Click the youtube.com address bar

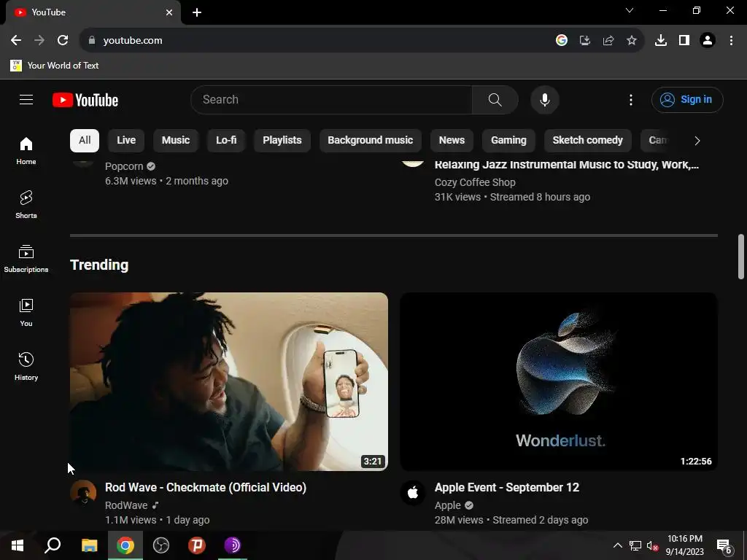click(314, 41)
